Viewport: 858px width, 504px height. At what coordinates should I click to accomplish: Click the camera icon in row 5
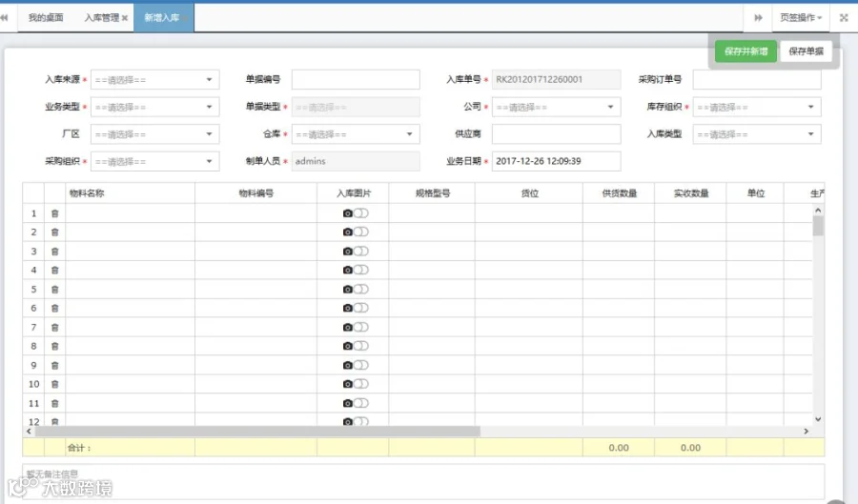(347, 289)
